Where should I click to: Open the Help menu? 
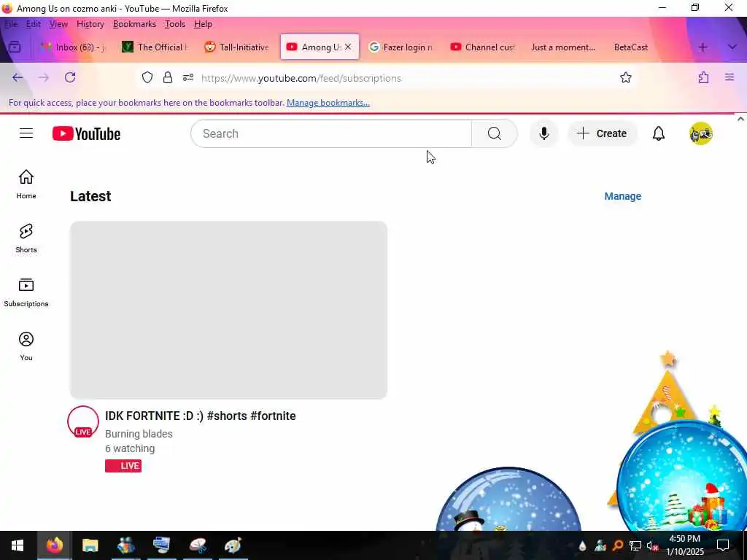pyautogui.click(x=203, y=24)
